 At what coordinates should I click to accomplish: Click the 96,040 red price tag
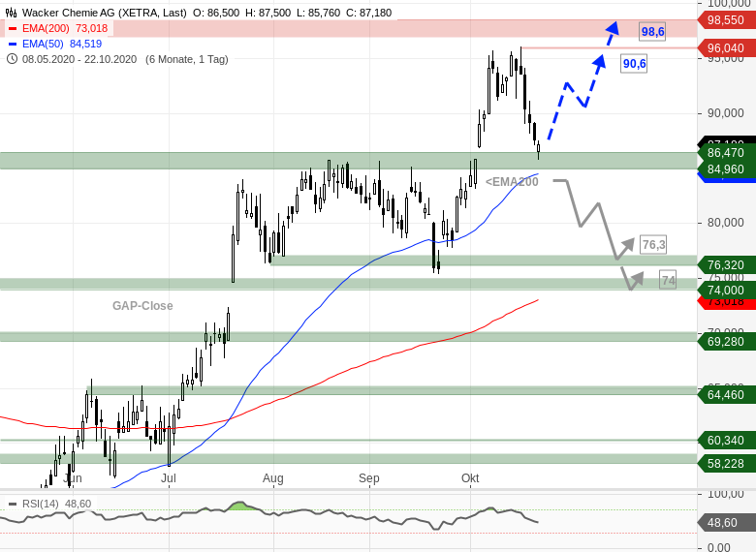pyautogui.click(x=726, y=48)
